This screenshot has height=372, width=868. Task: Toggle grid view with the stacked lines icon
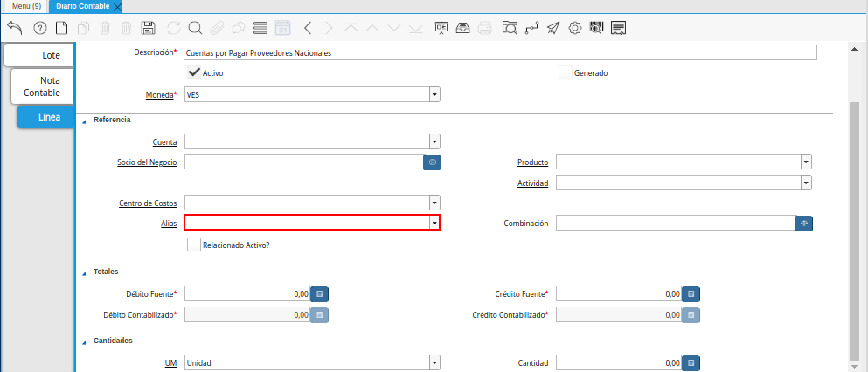pos(260,28)
